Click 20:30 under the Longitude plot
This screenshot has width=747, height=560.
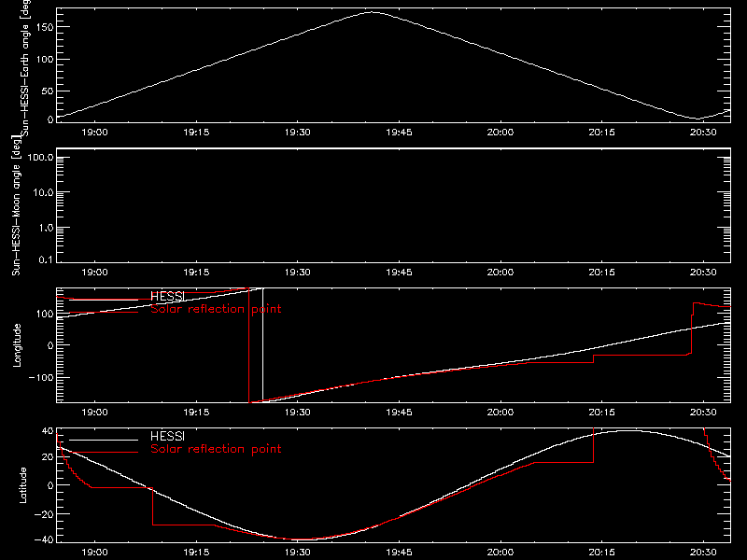[x=703, y=412]
